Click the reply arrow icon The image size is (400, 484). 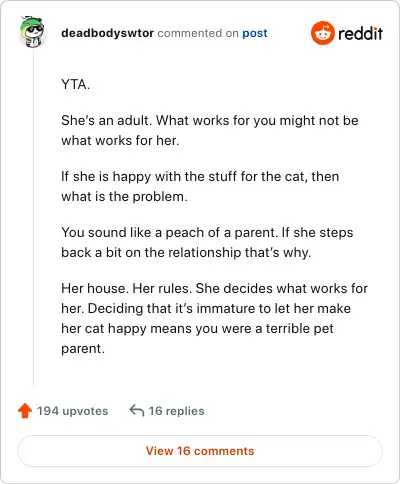pos(137,410)
